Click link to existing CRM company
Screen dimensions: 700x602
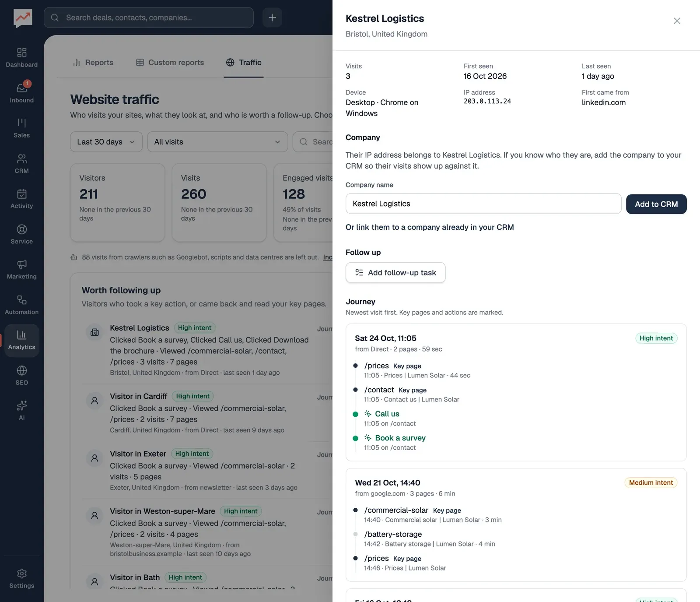[x=430, y=227]
